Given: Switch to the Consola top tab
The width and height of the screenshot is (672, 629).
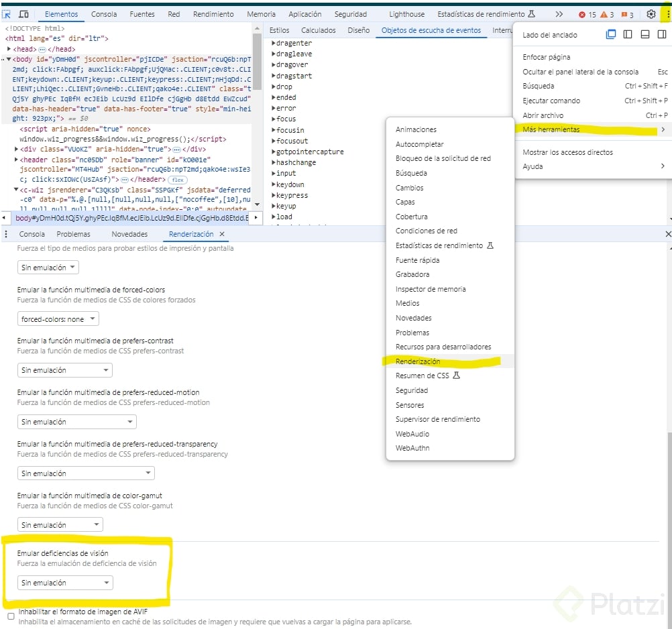Looking at the screenshot, I should tap(104, 14).
